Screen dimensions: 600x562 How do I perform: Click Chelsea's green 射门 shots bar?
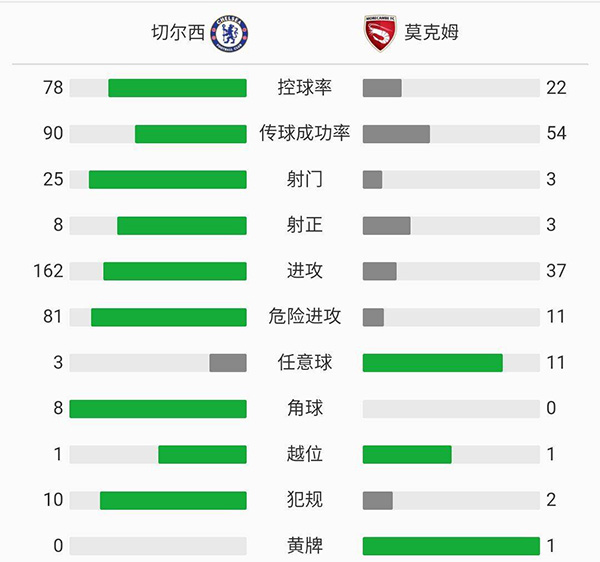(x=167, y=180)
